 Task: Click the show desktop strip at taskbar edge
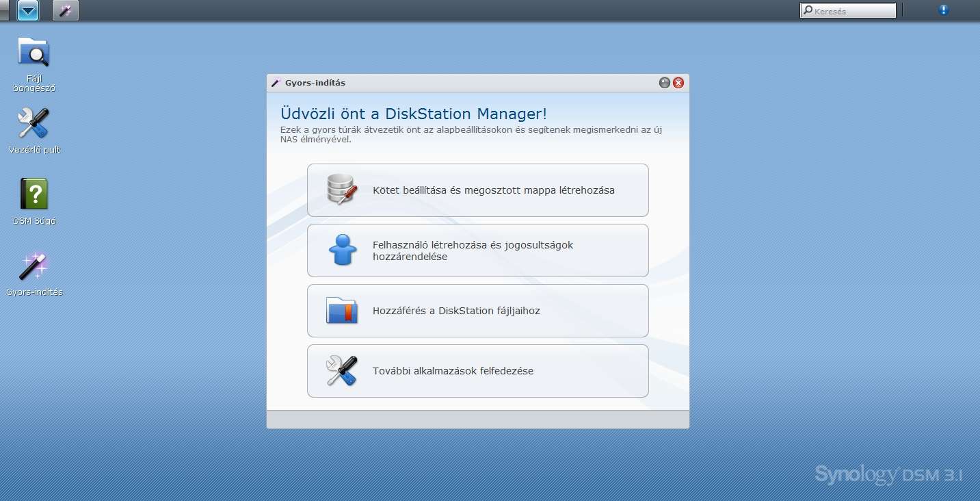click(x=4, y=10)
